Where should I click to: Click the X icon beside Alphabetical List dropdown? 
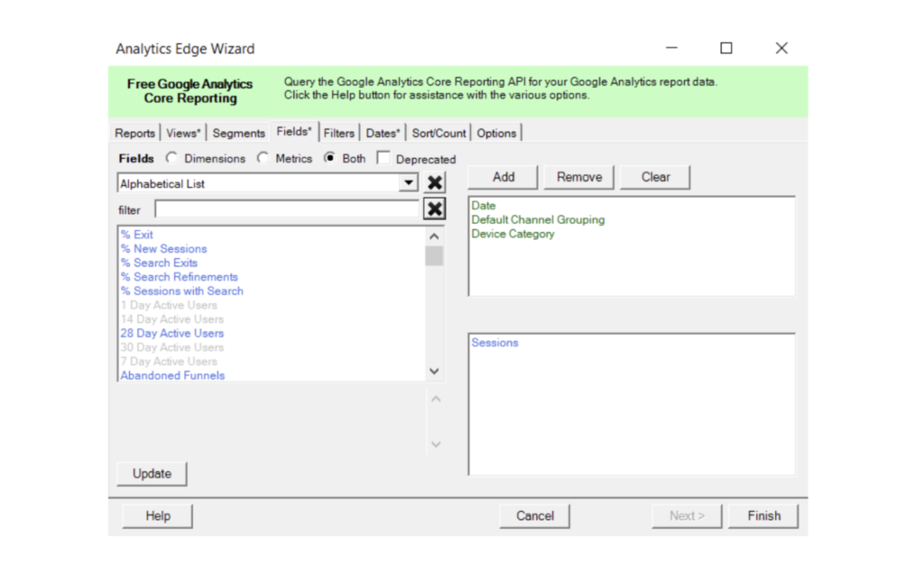(435, 183)
